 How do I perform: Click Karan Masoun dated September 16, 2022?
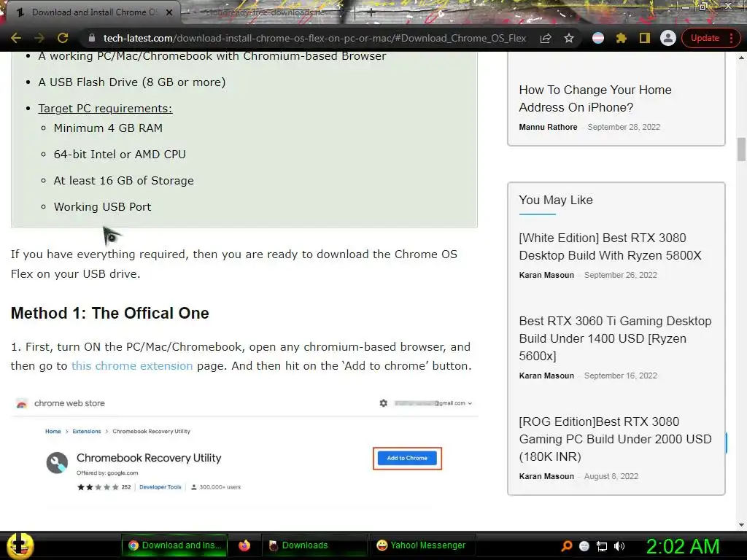[546, 376]
